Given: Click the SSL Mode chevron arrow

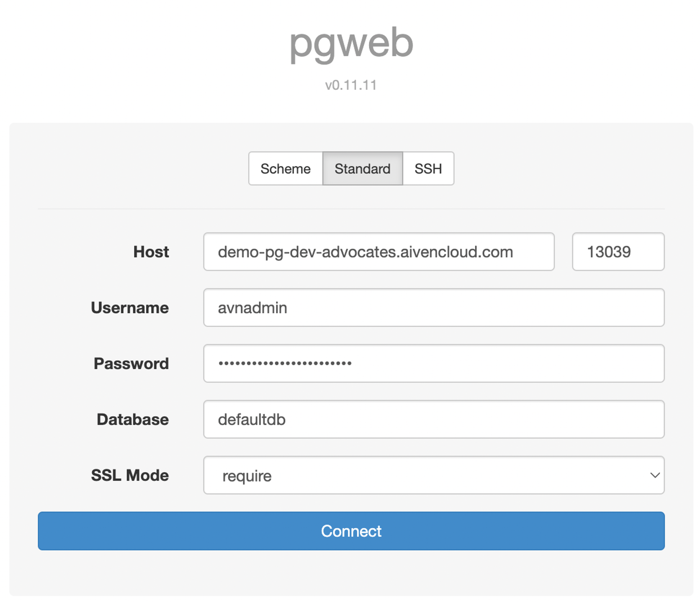Looking at the screenshot, I should pyautogui.click(x=655, y=475).
